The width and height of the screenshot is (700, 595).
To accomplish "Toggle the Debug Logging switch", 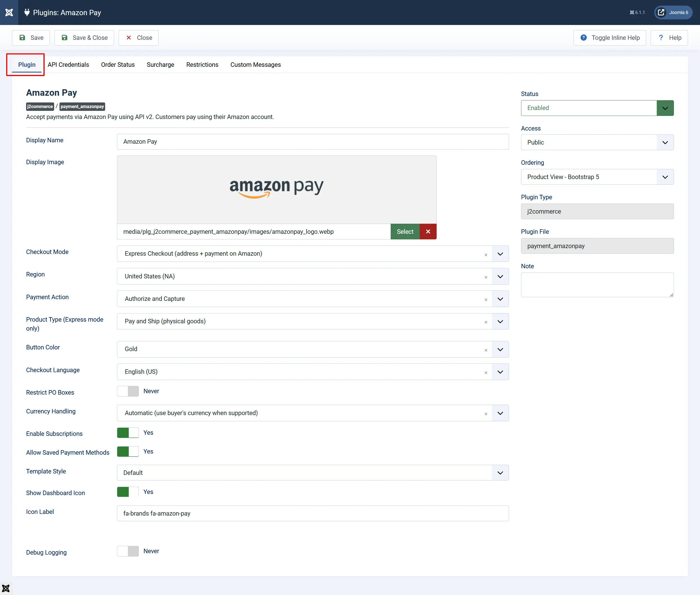I will (128, 551).
